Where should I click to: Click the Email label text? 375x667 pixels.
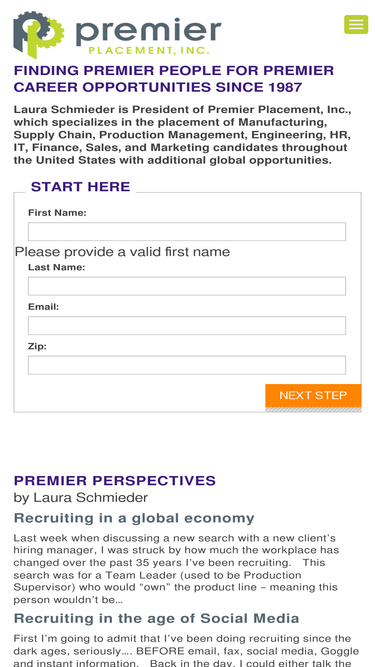43,307
